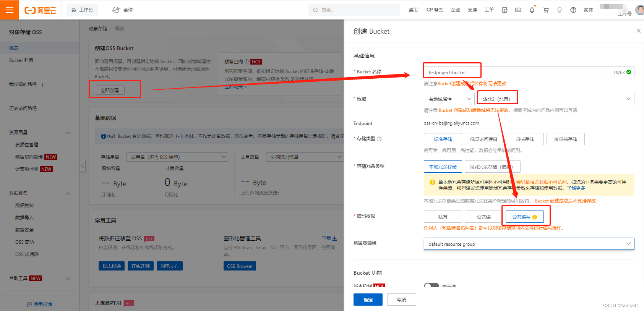
Task: Open 计费项检测 in the sidebar
Action: click(27, 169)
